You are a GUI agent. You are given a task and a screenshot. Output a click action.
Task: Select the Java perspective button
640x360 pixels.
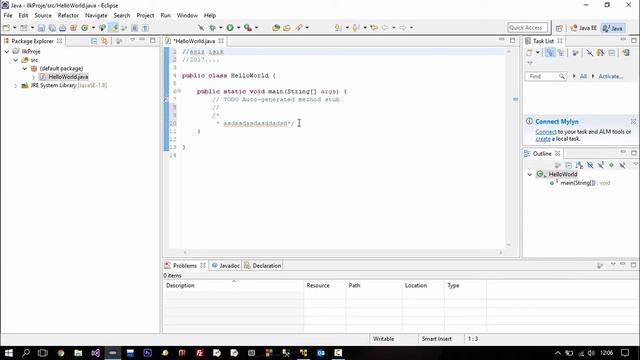(613, 28)
